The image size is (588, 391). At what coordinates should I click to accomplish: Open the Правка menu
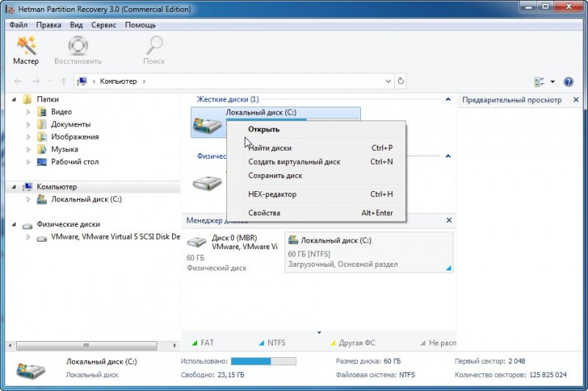(x=49, y=25)
